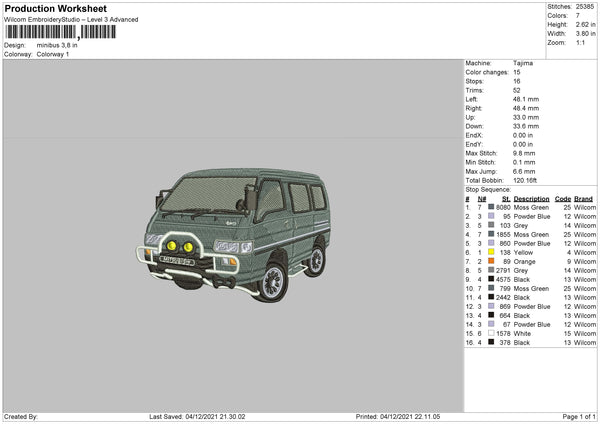Image resolution: width=600 pixels, height=424 pixels.
Task: Click the Code column header
Action: pos(563,198)
